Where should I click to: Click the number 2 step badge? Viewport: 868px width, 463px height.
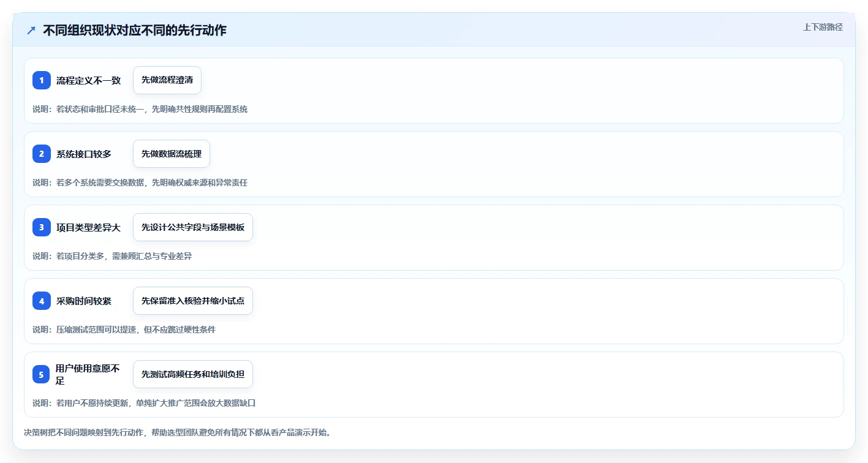tap(42, 154)
